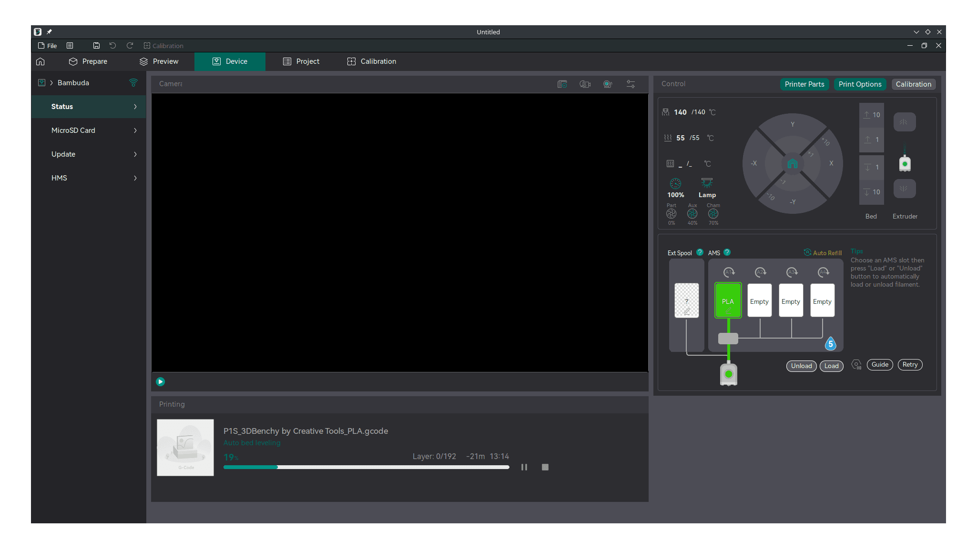
Task: Expand the Bambuda printer list arrow
Action: (x=51, y=83)
